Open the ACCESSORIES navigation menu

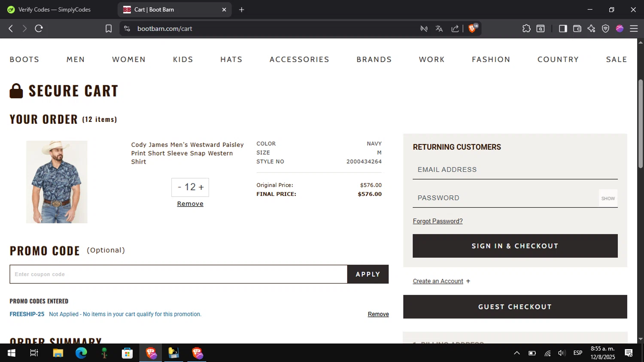pos(299,59)
